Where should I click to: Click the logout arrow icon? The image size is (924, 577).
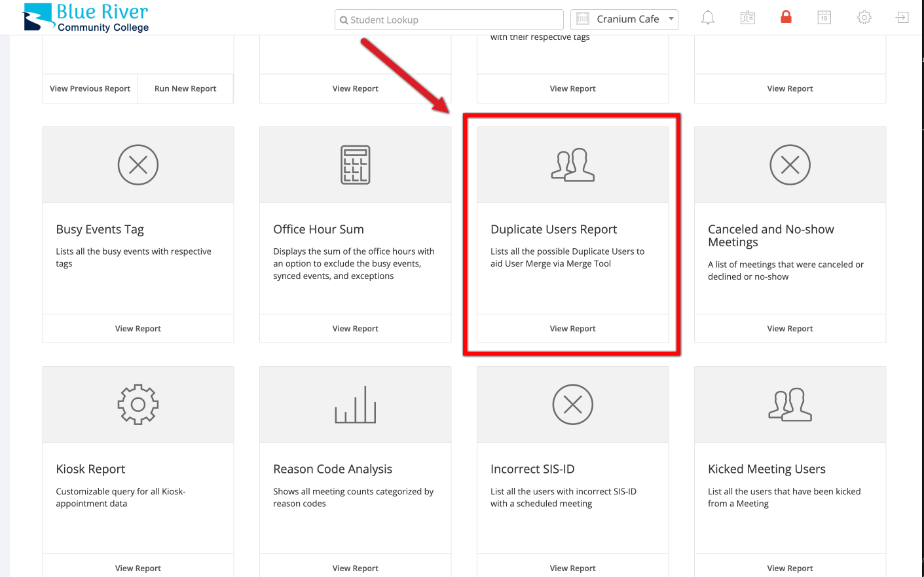click(x=902, y=18)
